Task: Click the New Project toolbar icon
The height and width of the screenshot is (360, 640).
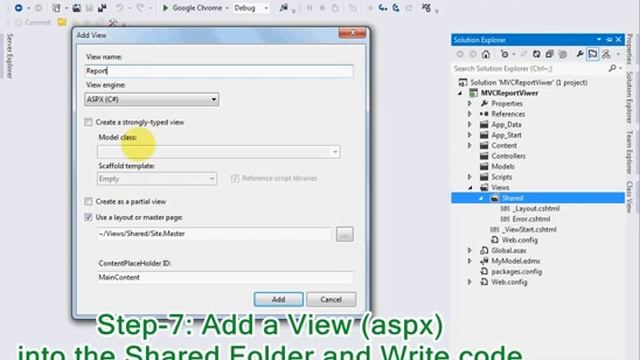Action: coord(56,8)
